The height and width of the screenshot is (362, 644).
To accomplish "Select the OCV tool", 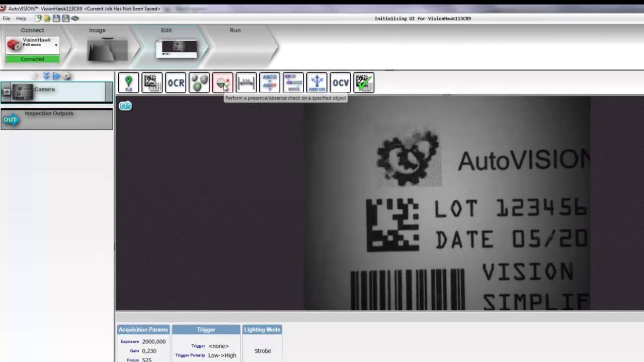I will point(340,82).
